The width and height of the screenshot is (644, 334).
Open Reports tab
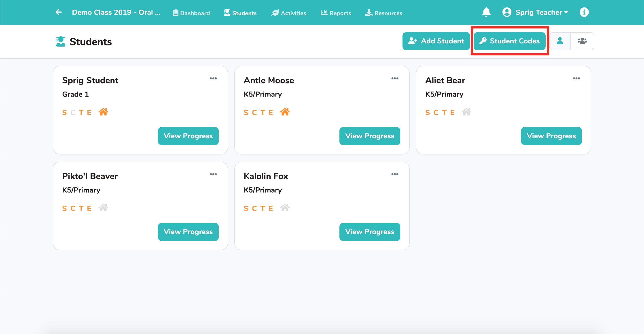336,13
